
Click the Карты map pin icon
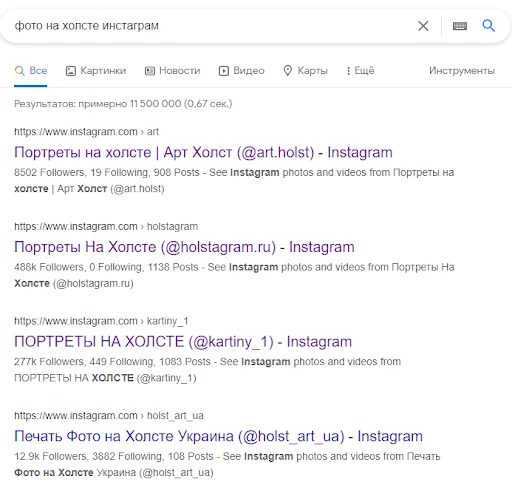click(288, 71)
